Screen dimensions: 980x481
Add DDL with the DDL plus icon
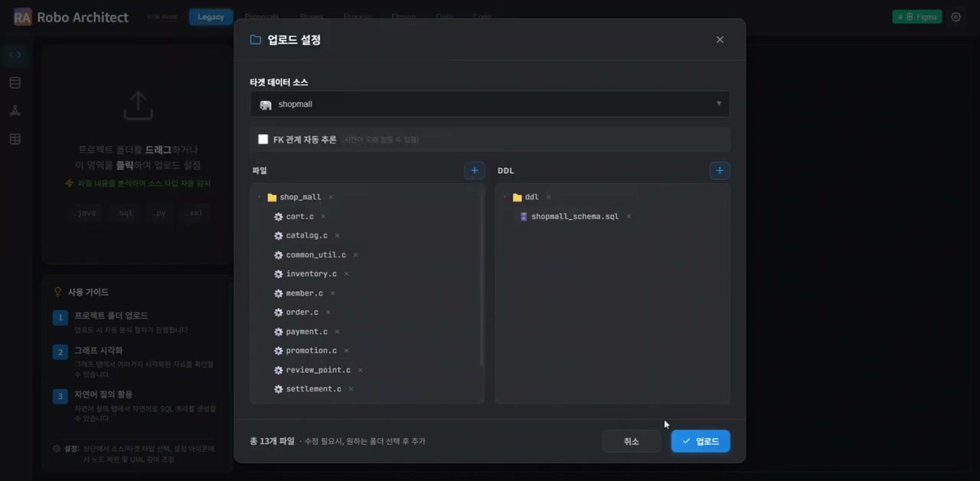720,171
